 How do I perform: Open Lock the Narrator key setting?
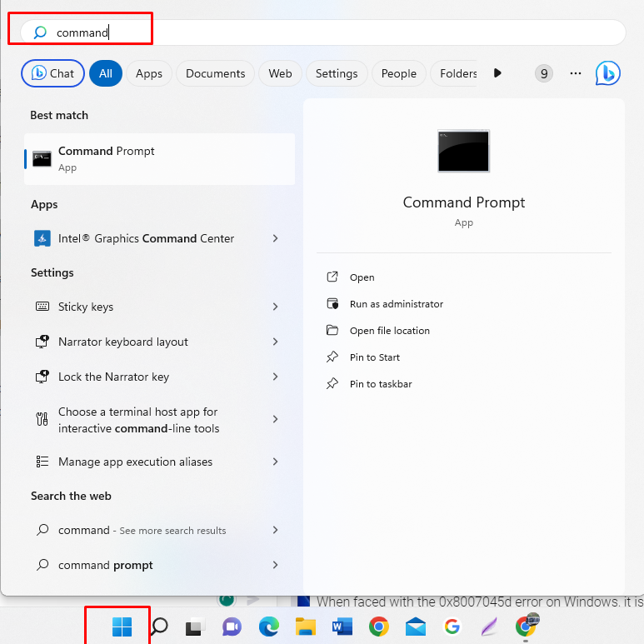pyautogui.click(x=159, y=377)
